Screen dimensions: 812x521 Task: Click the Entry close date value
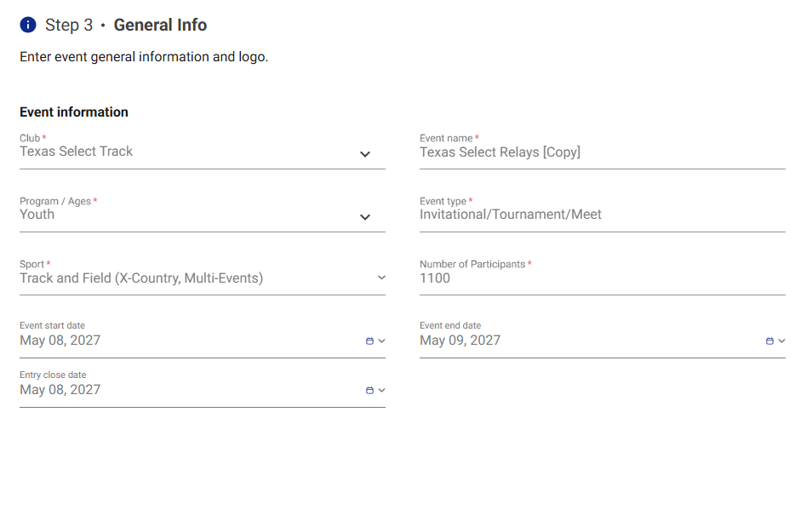tap(60, 389)
